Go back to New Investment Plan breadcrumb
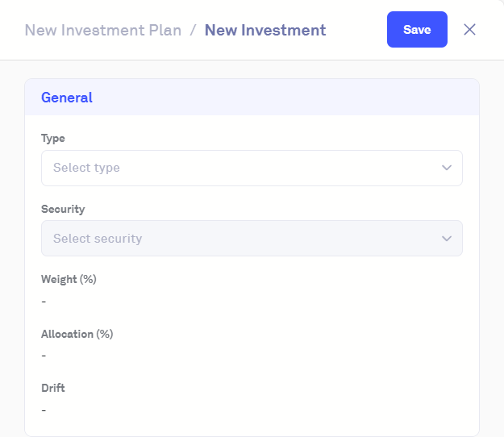This screenshot has height=437, width=504. [103, 31]
